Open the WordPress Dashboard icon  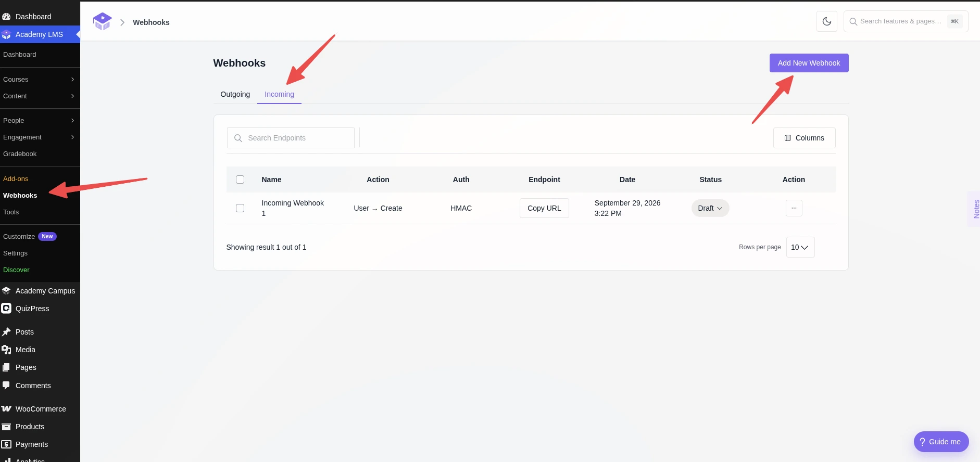tap(6, 17)
